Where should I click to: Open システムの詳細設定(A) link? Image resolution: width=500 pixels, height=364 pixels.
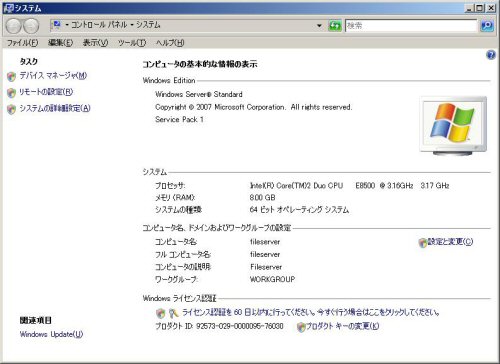click(55, 108)
